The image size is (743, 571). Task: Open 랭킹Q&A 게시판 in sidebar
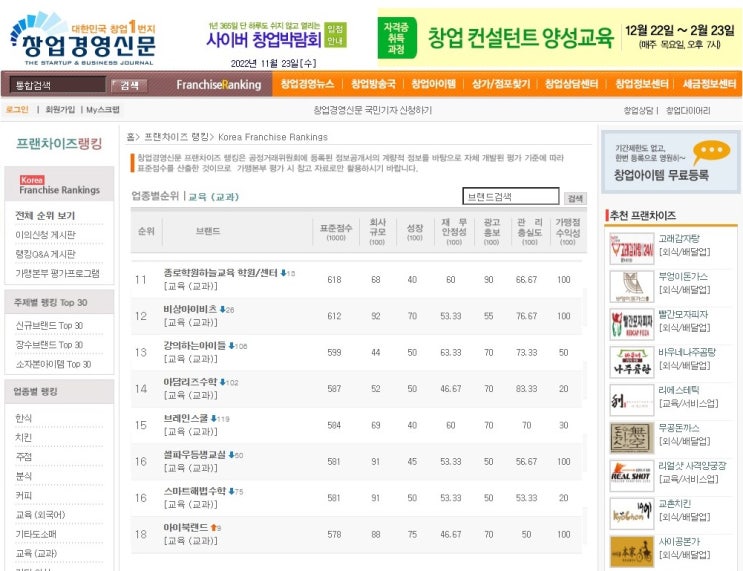(45, 254)
